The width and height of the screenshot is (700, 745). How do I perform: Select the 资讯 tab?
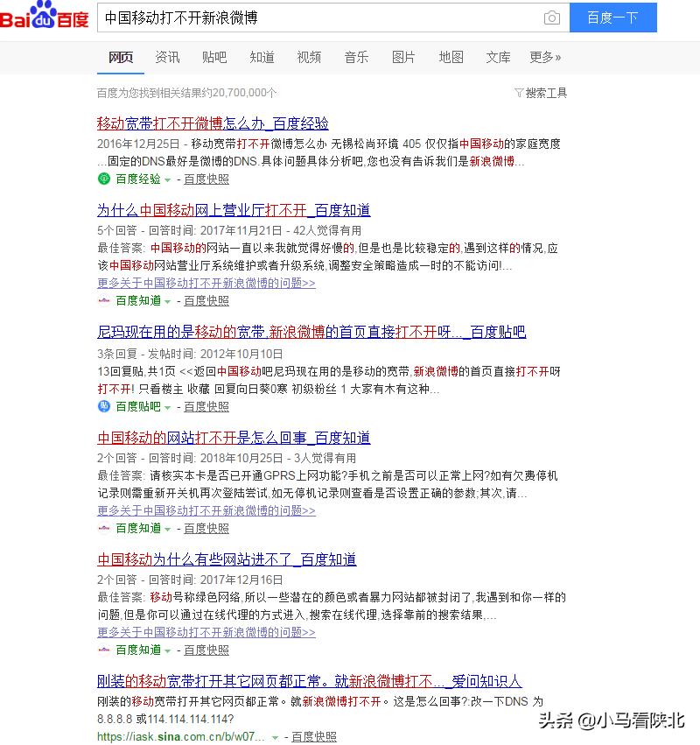click(x=167, y=58)
